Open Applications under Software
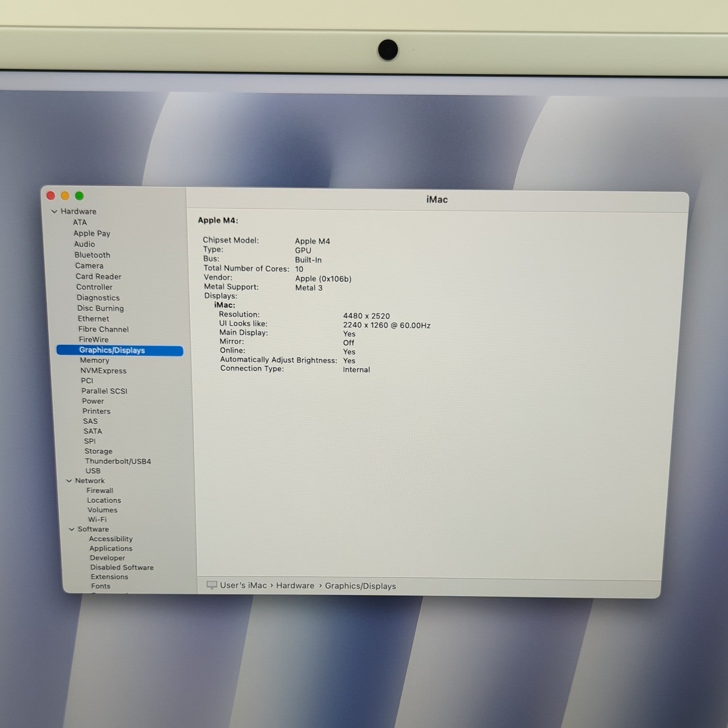Screen dimensions: 728x728 pyautogui.click(x=111, y=549)
